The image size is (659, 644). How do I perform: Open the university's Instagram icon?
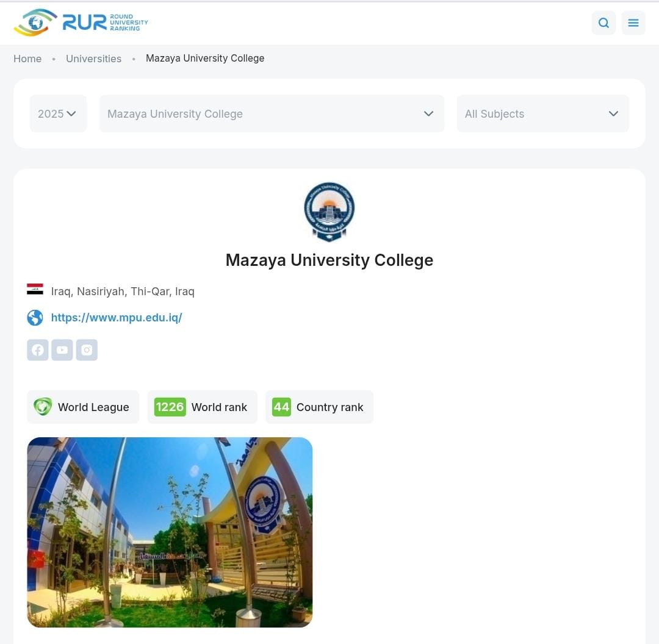click(87, 350)
